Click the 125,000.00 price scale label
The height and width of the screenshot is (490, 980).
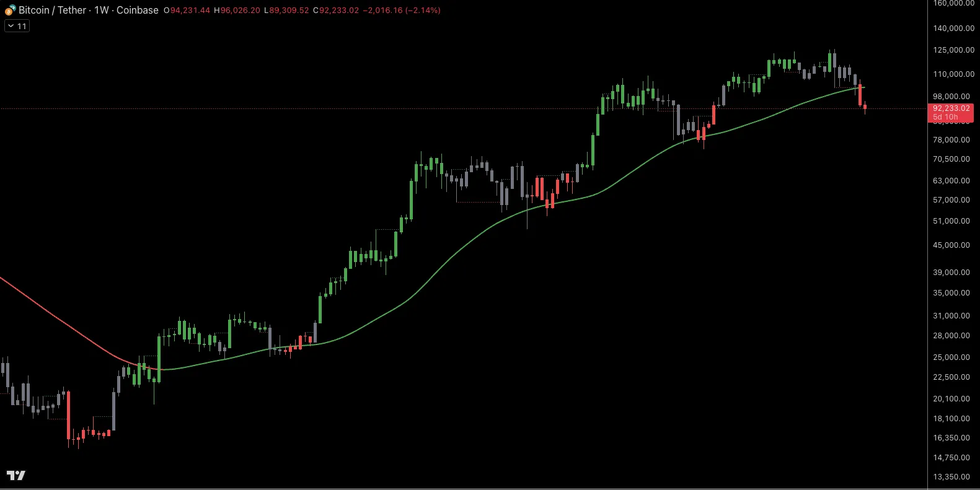(x=953, y=50)
